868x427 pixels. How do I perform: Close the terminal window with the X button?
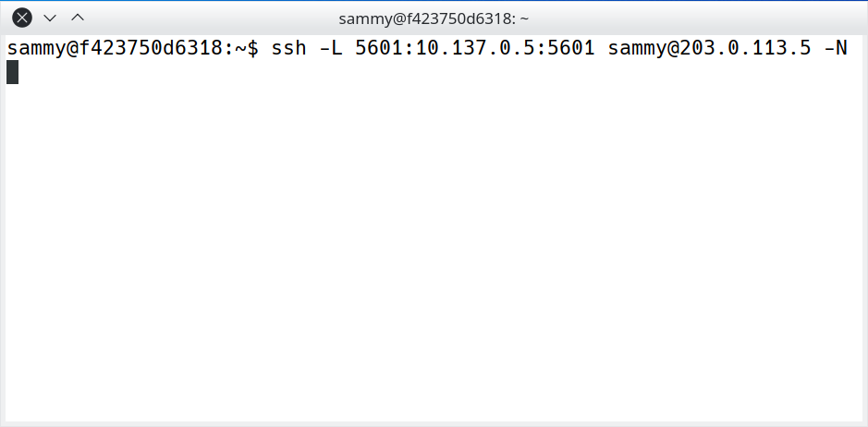click(22, 18)
